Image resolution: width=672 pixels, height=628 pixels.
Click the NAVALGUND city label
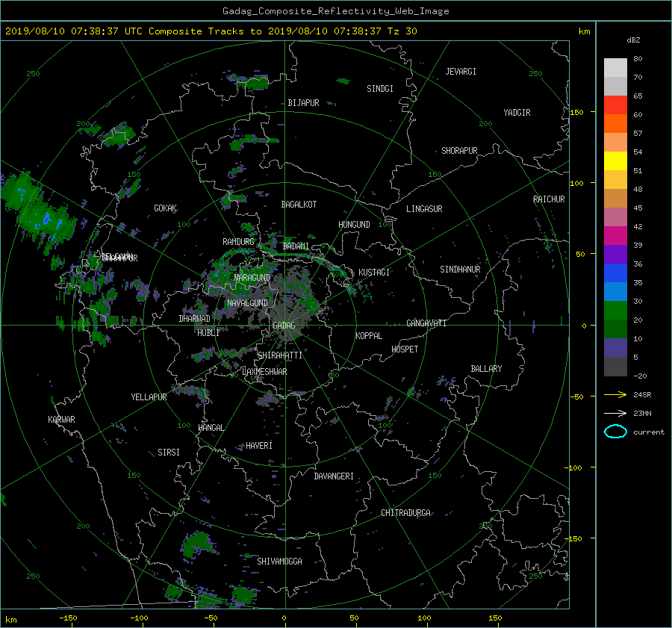[247, 303]
